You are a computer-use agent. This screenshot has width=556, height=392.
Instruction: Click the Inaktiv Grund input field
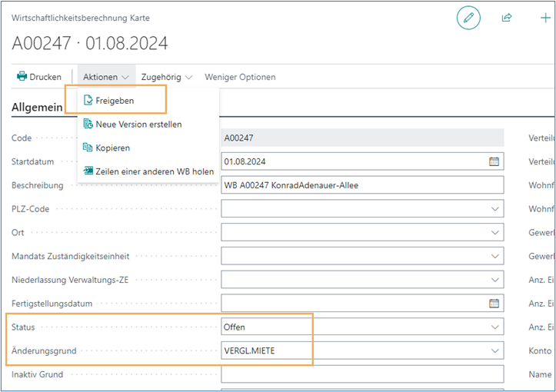[361, 374]
